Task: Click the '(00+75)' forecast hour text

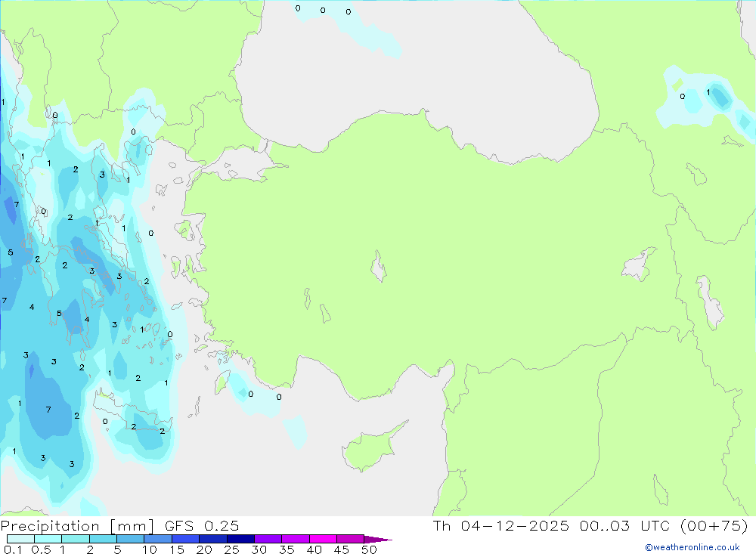Action: coord(714,526)
